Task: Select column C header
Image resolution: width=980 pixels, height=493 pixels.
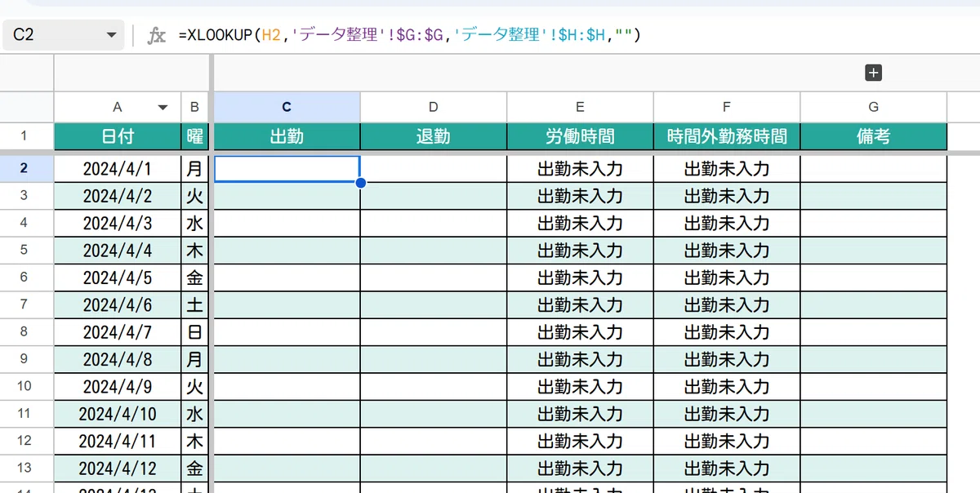Action: coord(287,107)
